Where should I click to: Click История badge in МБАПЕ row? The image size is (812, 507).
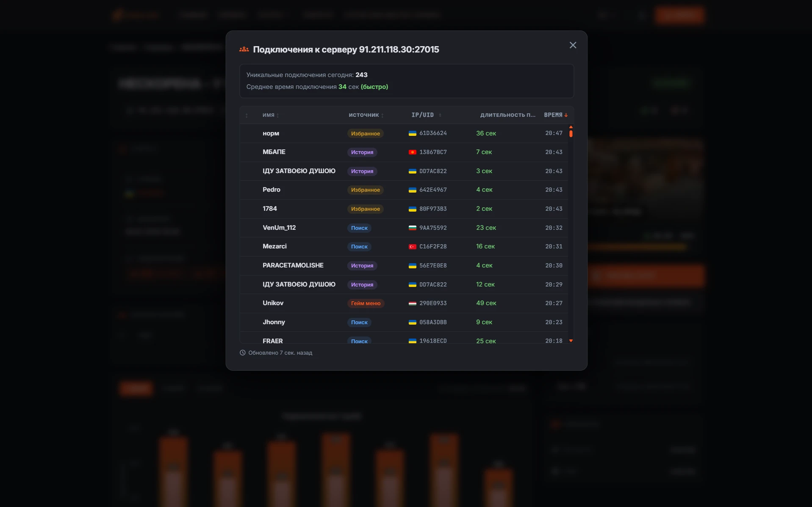(362, 152)
